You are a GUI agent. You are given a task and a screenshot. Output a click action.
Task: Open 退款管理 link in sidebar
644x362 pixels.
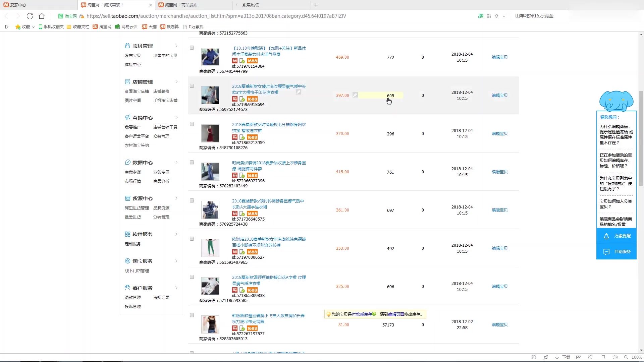(133, 298)
